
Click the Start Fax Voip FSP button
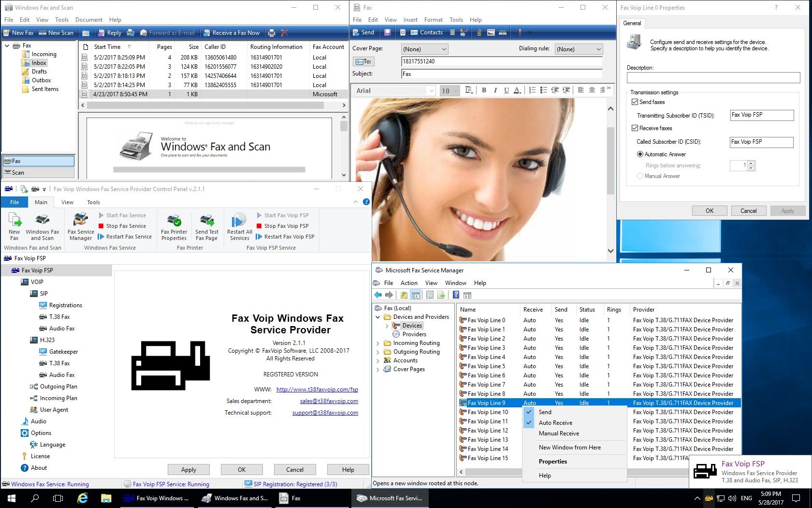(283, 215)
